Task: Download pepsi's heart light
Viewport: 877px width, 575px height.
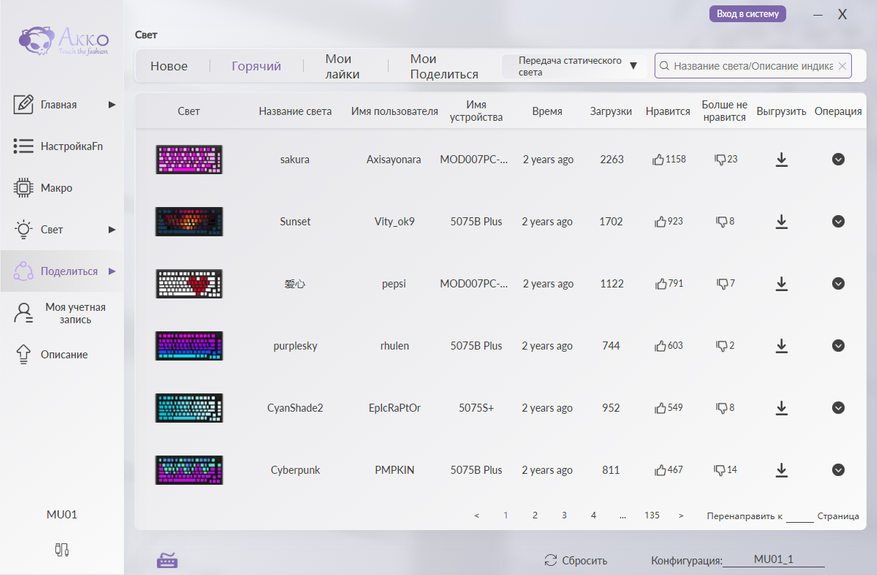Action: pyautogui.click(x=781, y=284)
